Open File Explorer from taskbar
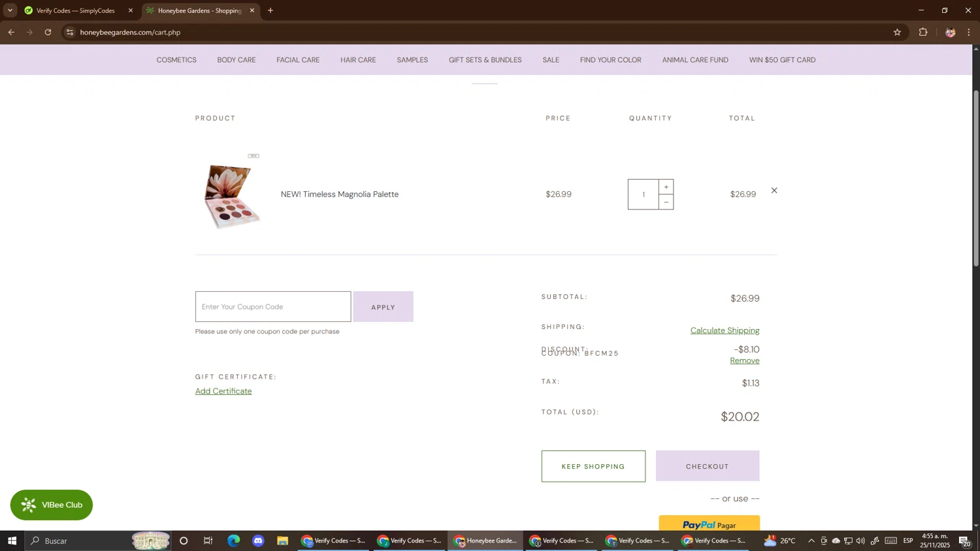Viewport: 980px width, 551px height. pyautogui.click(x=282, y=541)
